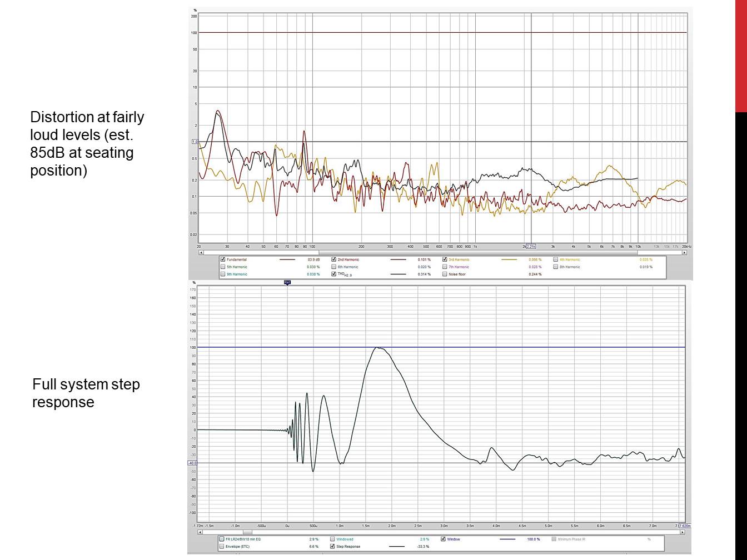Click the Window 100.0 % value
This screenshot has height=560, width=747.
click(534, 539)
